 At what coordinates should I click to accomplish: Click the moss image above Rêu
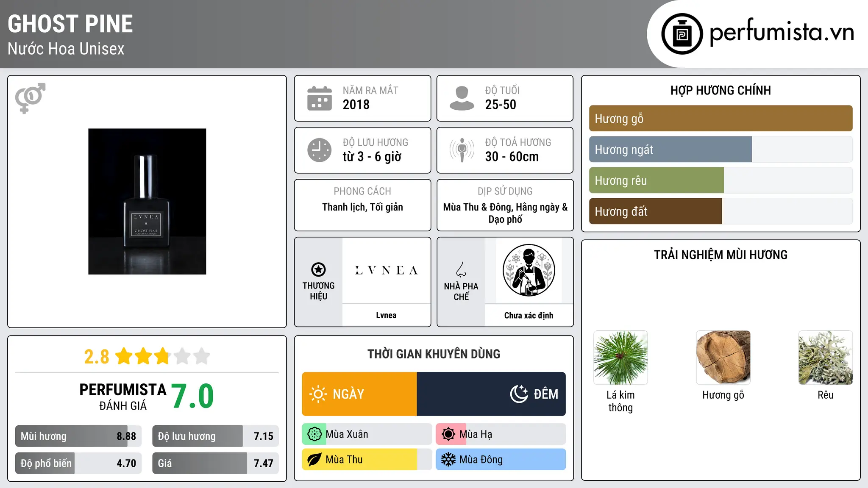click(x=826, y=358)
